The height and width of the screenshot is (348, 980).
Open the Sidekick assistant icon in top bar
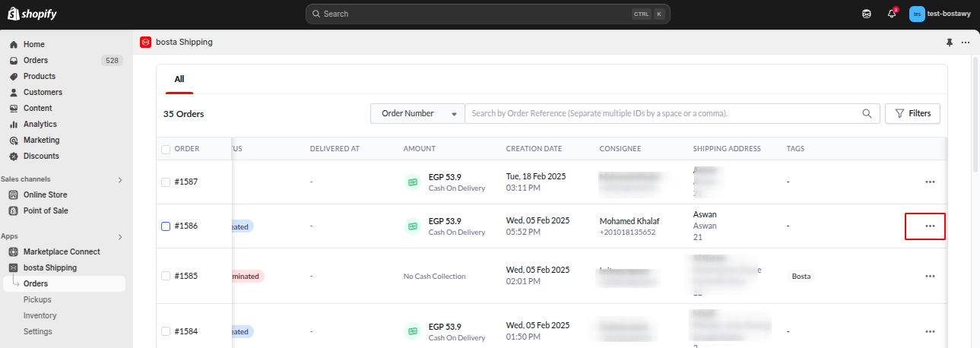click(x=867, y=14)
